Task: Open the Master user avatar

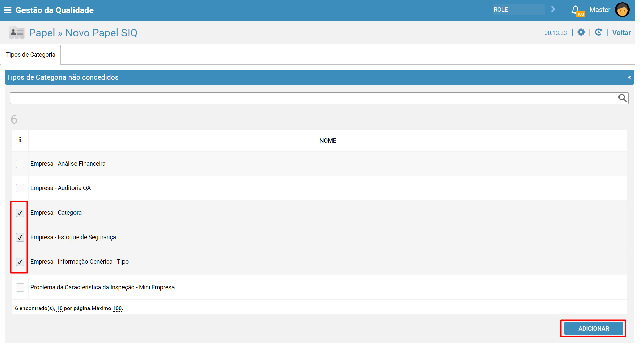Action: pos(622,10)
